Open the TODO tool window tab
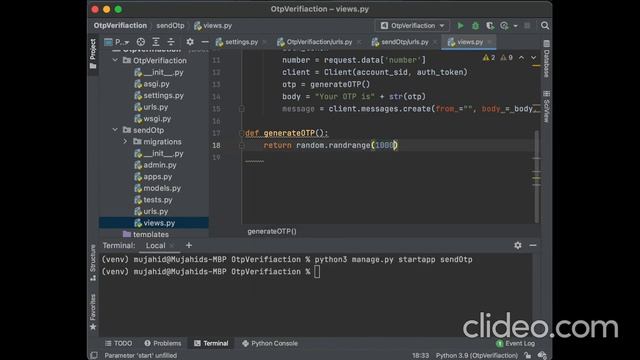This screenshot has height=360, width=640. [x=118, y=343]
